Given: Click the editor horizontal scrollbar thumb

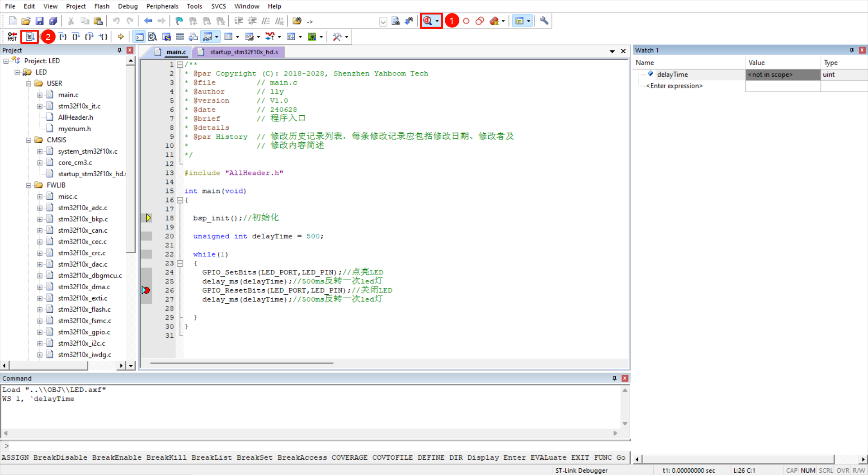Looking at the screenshot, I should pos(242,363).
